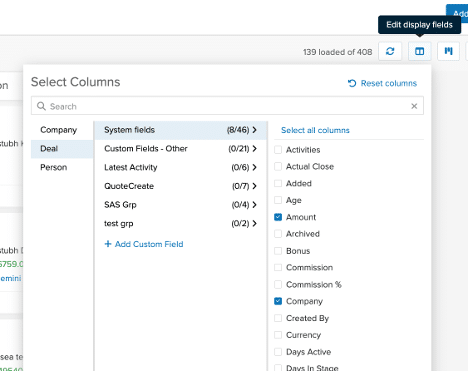
Task: Expand Latest Activity chevron
Action: 255,167
